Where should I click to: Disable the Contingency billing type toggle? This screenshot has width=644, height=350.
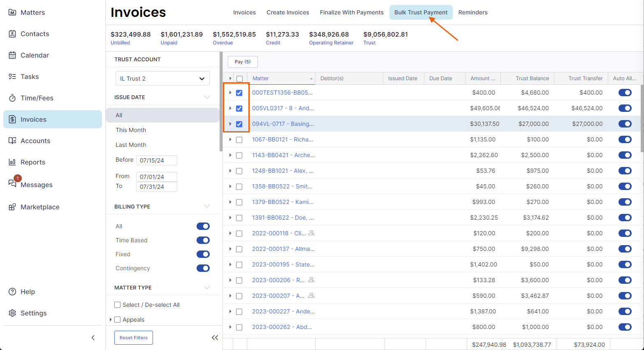pos(203,268)
